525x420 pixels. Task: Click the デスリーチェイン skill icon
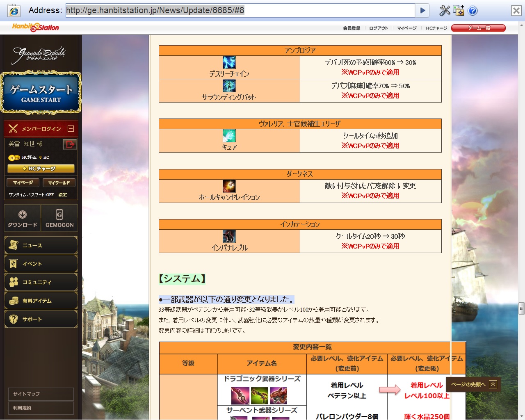coord(229,63)
